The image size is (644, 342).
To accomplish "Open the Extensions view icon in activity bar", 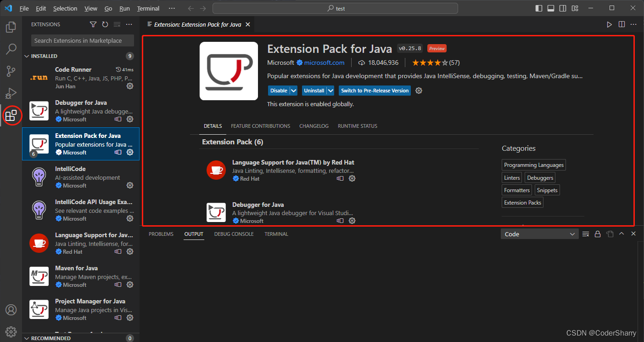I will (x=11, y=115).
